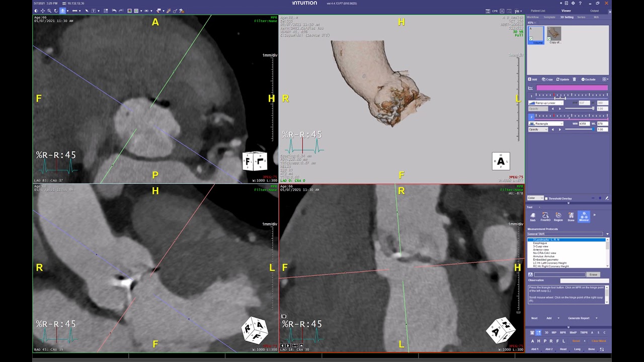Screen dimensions: 644x362
Task: Click orientation cube in top-left viewport
Action: [x=255, y=161]
